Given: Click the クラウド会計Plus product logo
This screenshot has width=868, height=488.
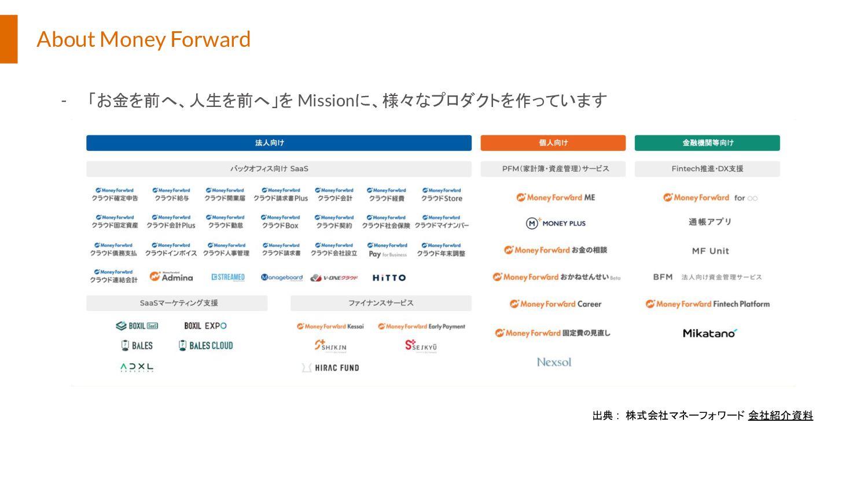Looking at the screenshot, I should point(171,221).
